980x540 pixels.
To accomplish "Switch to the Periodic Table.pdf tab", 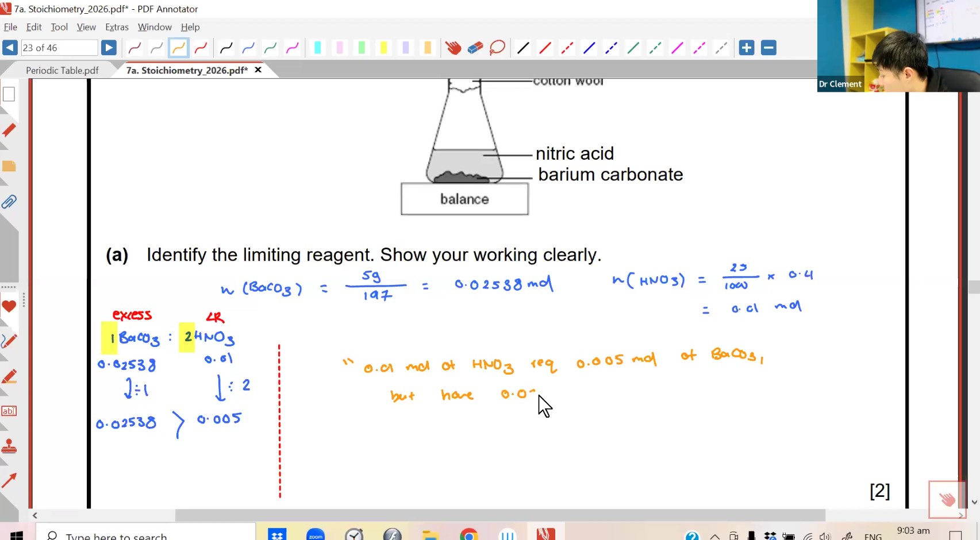I will click(62, 70).
